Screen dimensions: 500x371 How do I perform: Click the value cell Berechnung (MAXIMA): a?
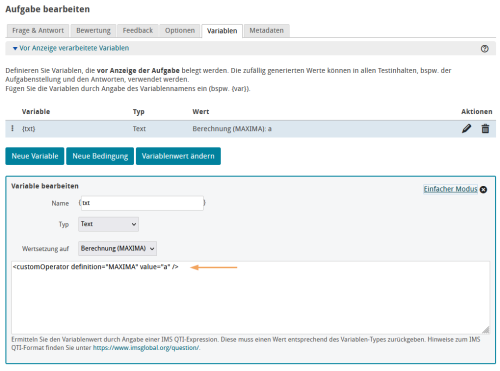232,129
